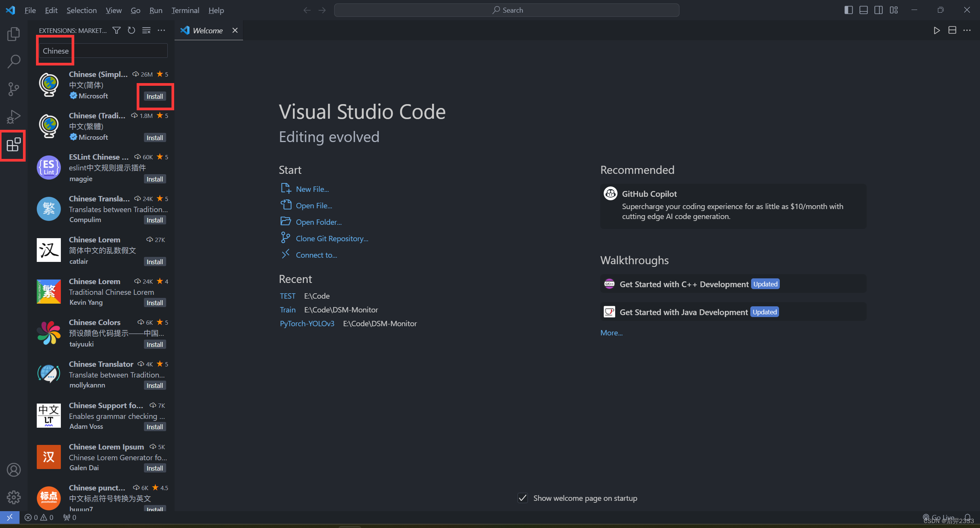The image size is (980, 528).
Task: Open the Run menu
Action: (x=156, y=10)
